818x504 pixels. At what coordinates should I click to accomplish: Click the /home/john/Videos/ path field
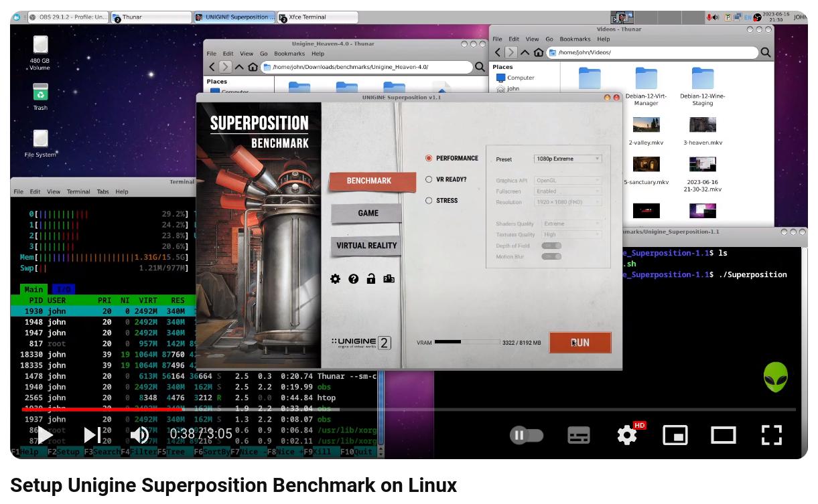tap(651, 52)
